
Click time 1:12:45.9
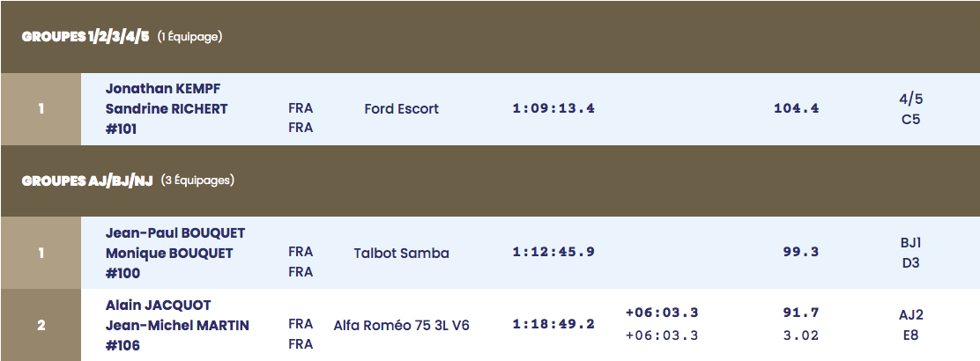pos(553,253)
